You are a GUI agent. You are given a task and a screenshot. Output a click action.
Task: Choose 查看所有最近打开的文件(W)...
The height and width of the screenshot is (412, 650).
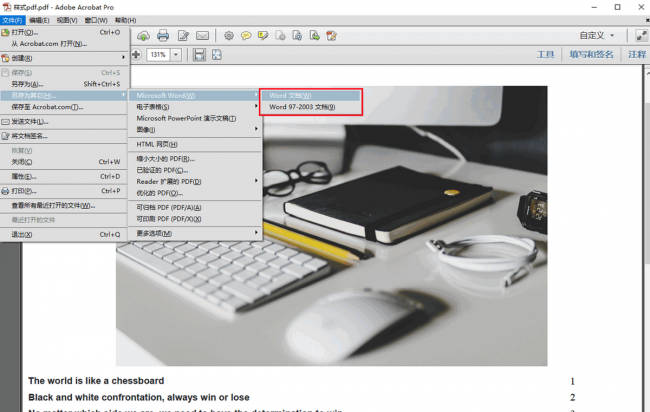pyautogui.click(x=64, y=206)
